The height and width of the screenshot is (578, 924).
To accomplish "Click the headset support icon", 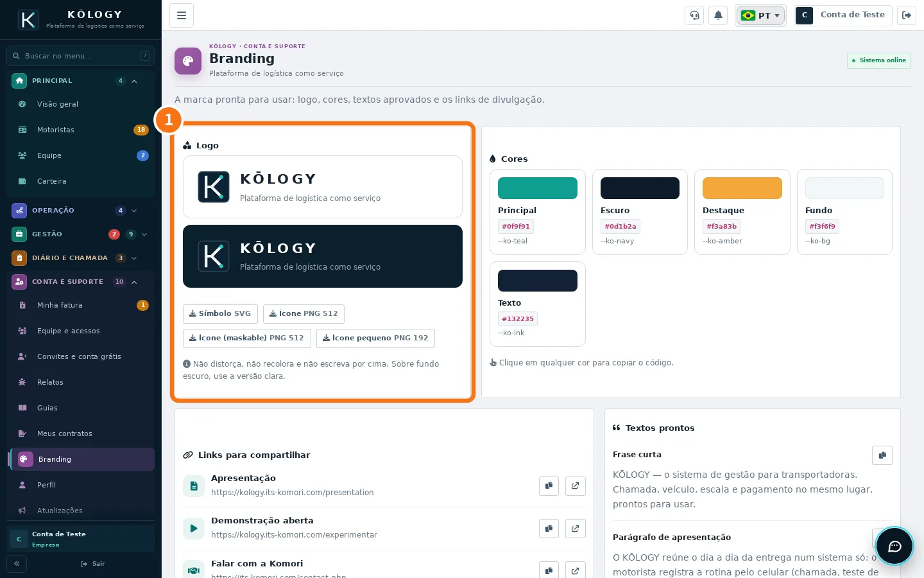I will click(694, 15).
